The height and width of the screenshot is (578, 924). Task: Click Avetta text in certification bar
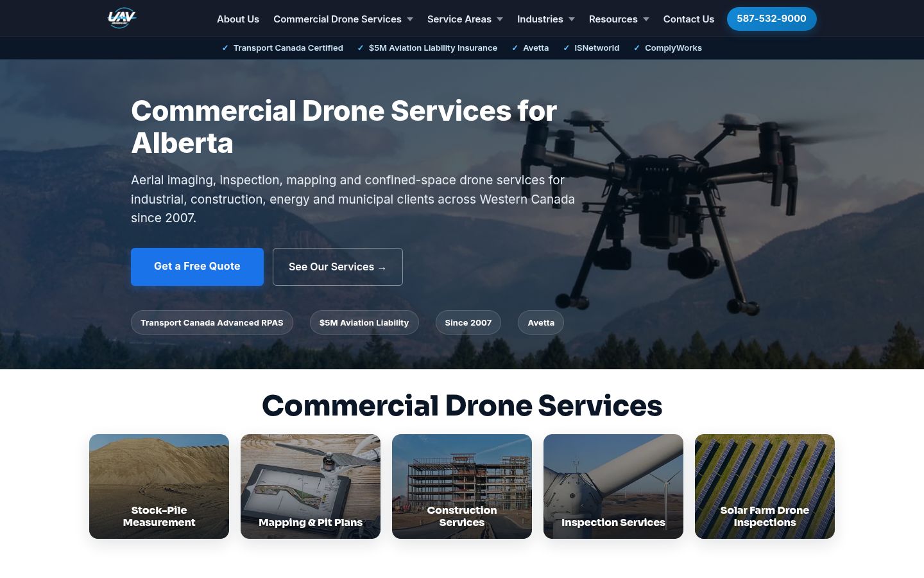pyautogui.click(x=536, y=48)
